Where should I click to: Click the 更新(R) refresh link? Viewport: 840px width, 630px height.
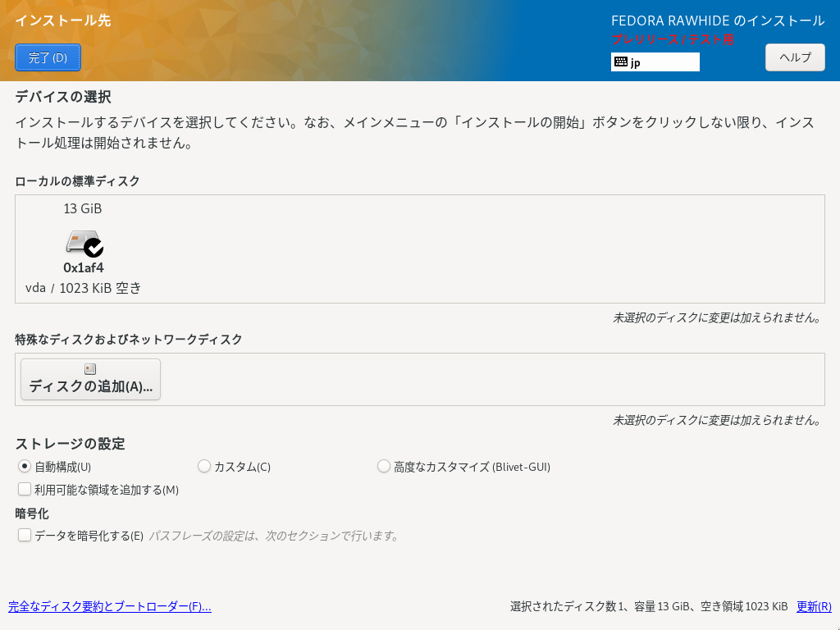tap(814, 606)
